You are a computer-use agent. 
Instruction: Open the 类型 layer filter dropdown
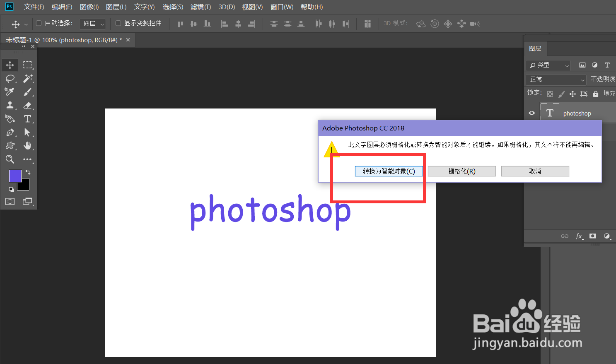point(548,65)
